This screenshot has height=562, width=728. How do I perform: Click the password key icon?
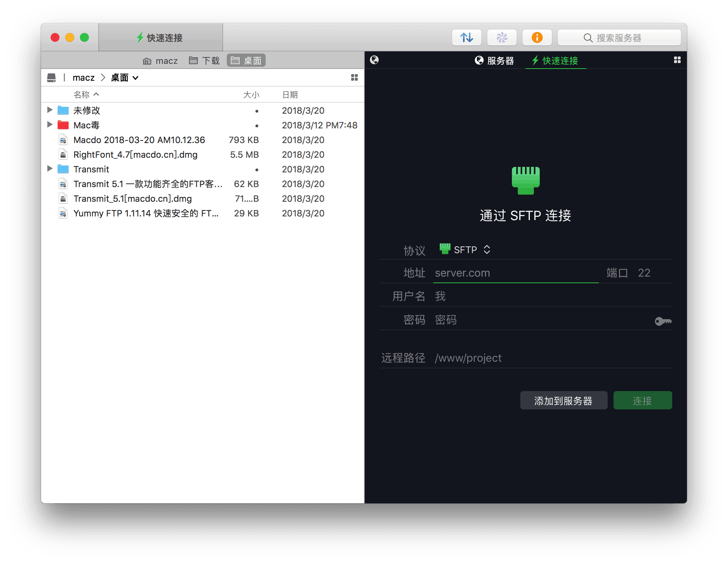(663, 321)
